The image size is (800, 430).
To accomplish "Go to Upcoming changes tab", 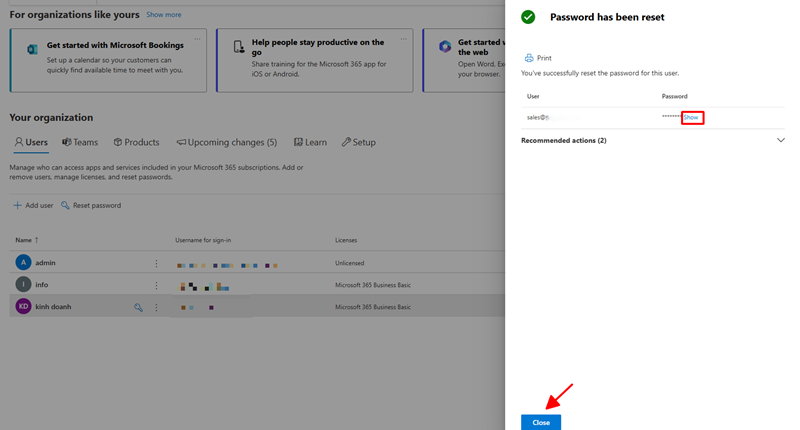I will pyautogui.click(x=227, y=142).
